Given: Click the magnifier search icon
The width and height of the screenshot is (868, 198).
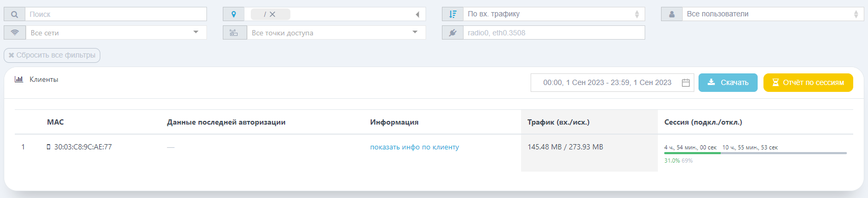Looking at the screenshot, I should (14, 14).
